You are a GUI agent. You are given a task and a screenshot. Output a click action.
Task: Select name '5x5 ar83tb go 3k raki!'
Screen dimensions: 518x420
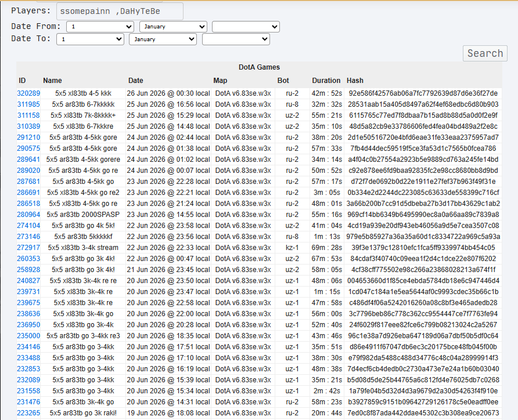(83, 412)
